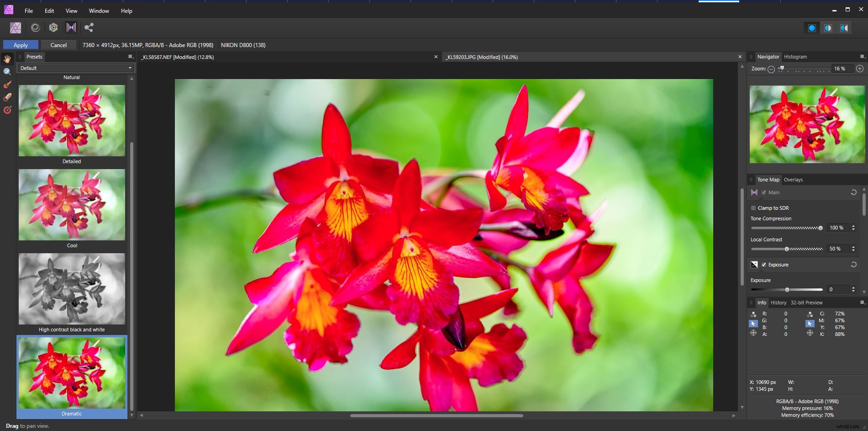Open the Navigator panel options menu
Image resolution: width=868 pixels, height=431 pixels.
[863, 57]
